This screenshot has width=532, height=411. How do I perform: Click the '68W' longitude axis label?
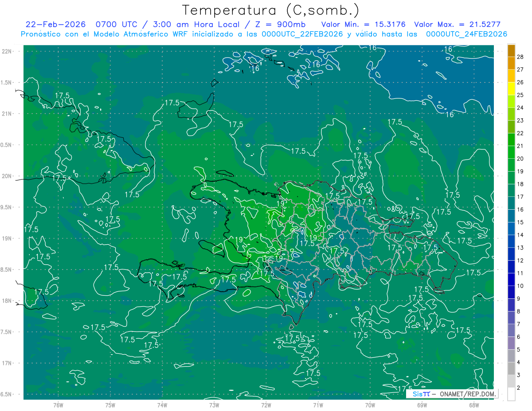[x=474, y=405]
